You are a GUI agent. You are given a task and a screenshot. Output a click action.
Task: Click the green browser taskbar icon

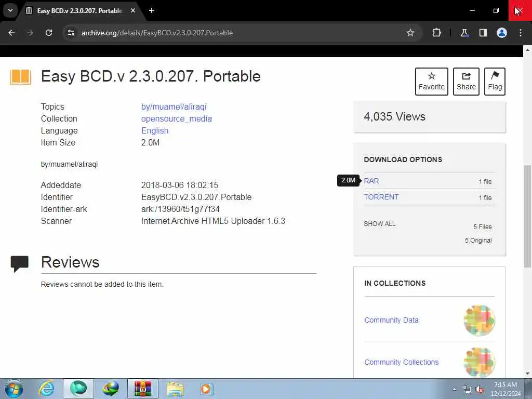[x=78, y=389]
